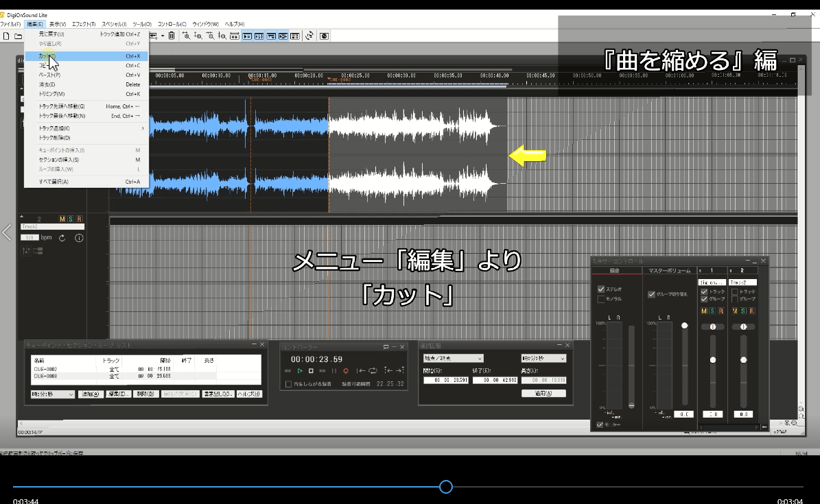Click the record icon in the コントローラー panel
This screenshot has height=504, width=820.
click(x=346, y=371)
